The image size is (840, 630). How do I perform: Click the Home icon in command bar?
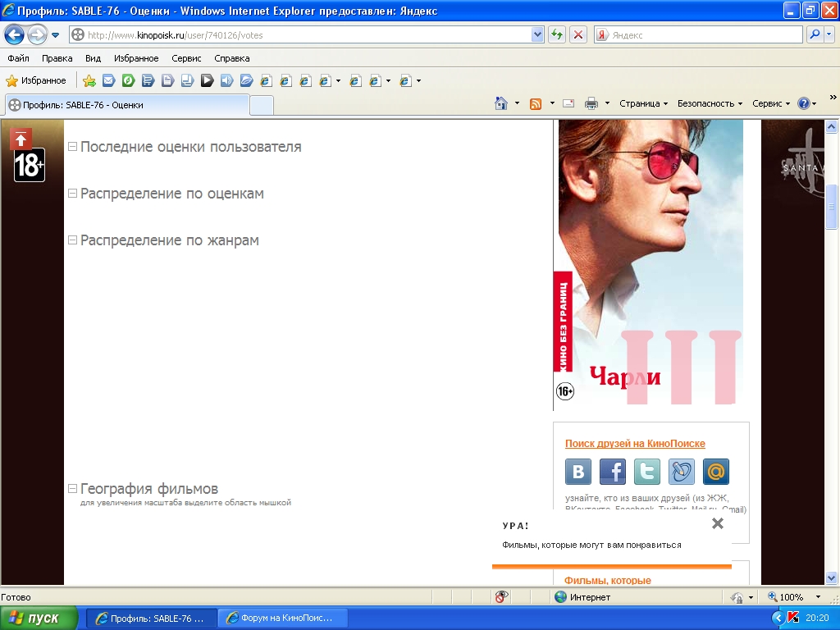pyautogui.click(x=501, y=103)
